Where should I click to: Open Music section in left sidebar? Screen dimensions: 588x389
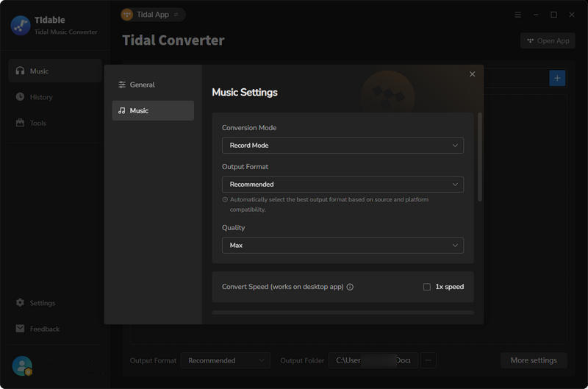pos(55,71)
